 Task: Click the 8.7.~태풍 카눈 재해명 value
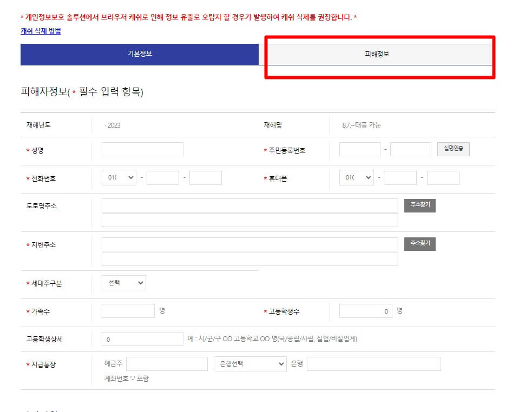click(362, 125)
